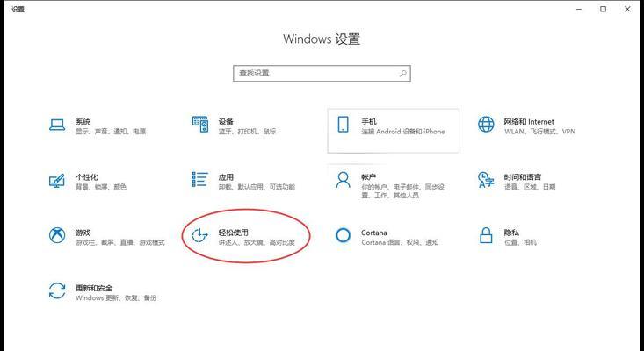
Task: Click the 游戏栏、截屏、直播、游戏模式 description
Action: [x=120, y=243]
